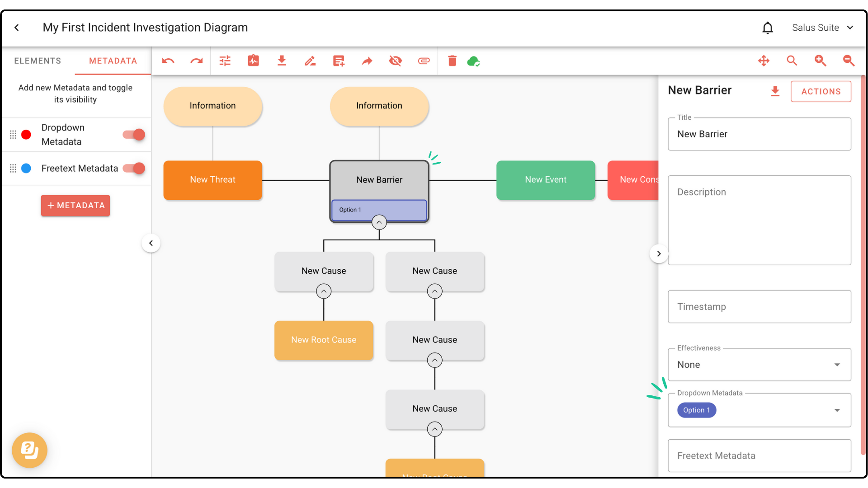The image size is (868, 488).
Task: Click the zoom in magnifier icon
Action: coord(820,61)
